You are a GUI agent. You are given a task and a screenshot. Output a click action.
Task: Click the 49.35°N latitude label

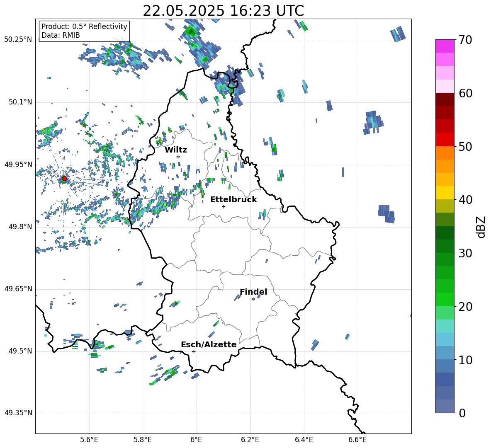pyautogui.click(x=18, y=413)
